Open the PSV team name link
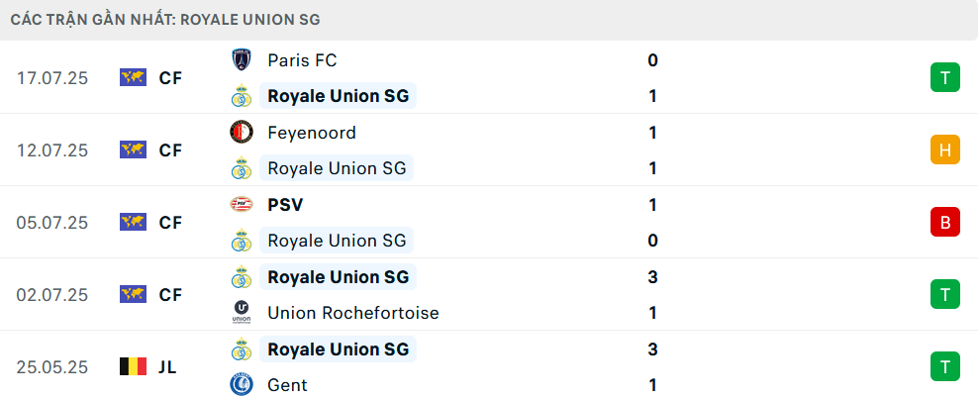980x398 pixels. [285, 205]
